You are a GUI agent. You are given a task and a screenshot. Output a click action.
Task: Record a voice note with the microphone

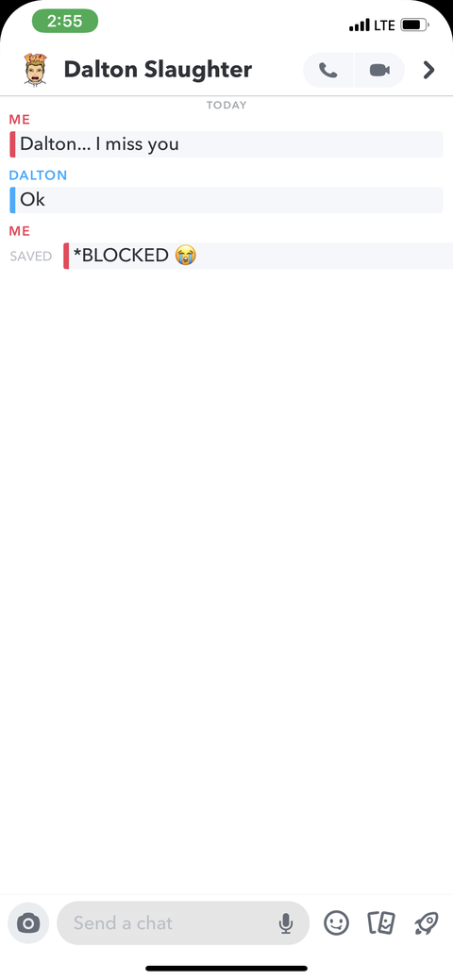pos(286,923)
